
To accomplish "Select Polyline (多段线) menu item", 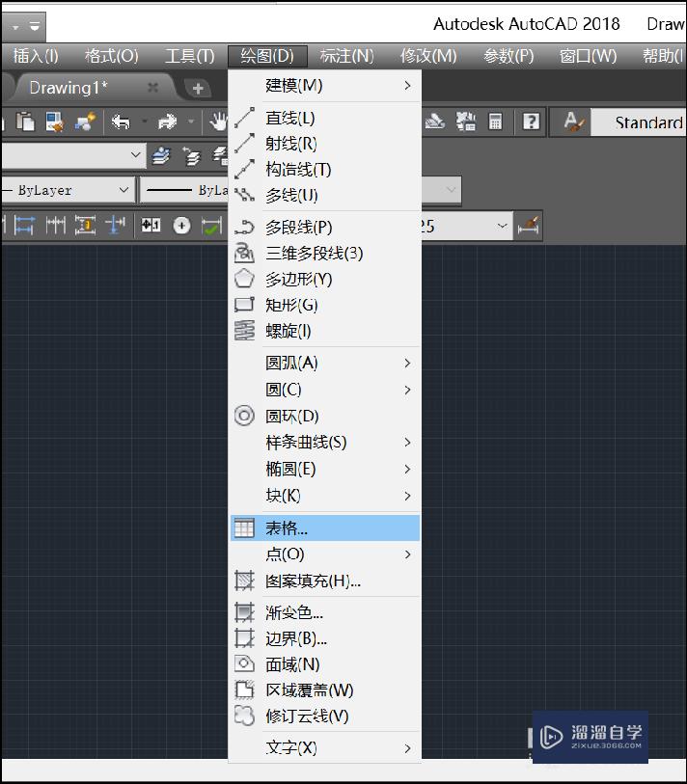I will (x=324, y=227).
